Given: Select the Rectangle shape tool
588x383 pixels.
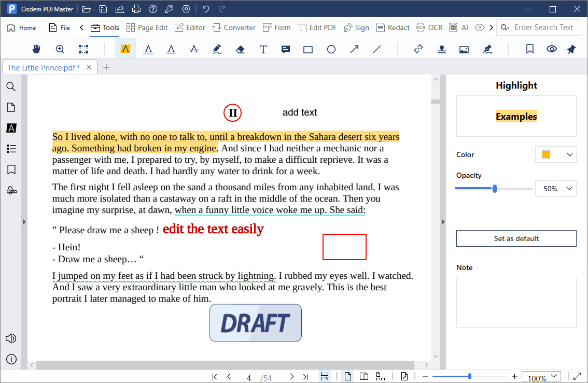Looking at the screenshot, I should pos(308,49).
